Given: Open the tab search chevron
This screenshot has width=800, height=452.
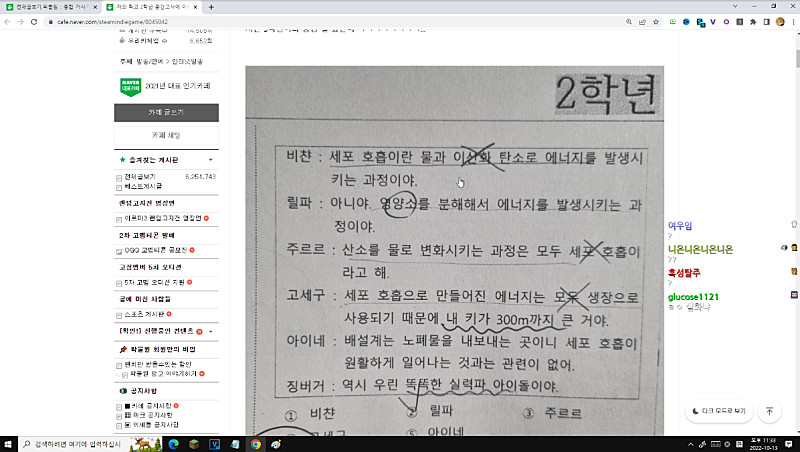Looking at the screenshot, I should tap(735, 7).
